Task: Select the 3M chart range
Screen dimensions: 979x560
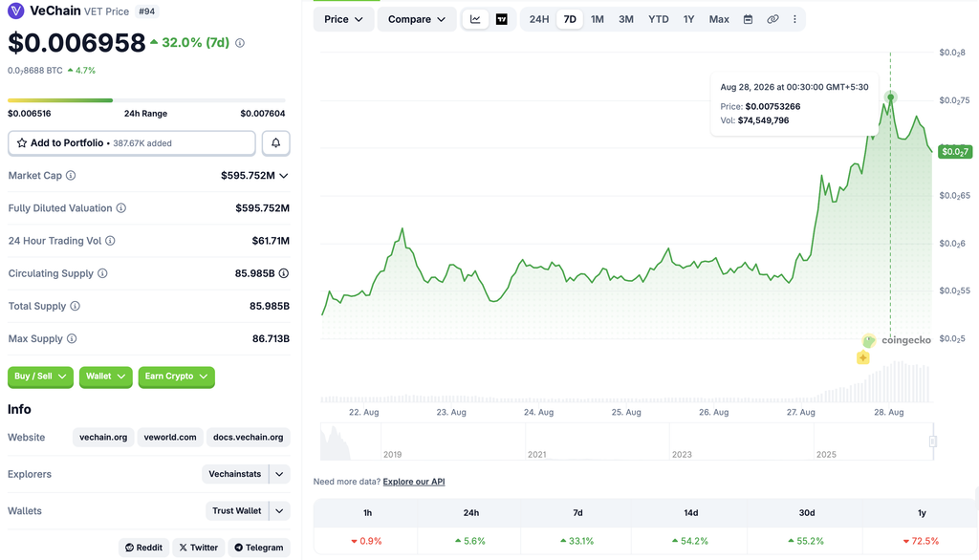Action: pyautogui.click(x=625, y=19)
